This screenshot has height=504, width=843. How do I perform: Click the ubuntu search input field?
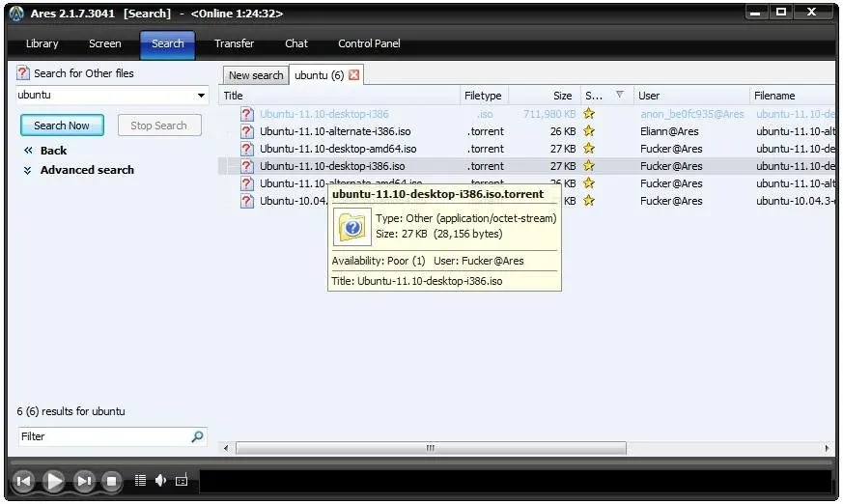pyautogui.click(x=105, y=96)
